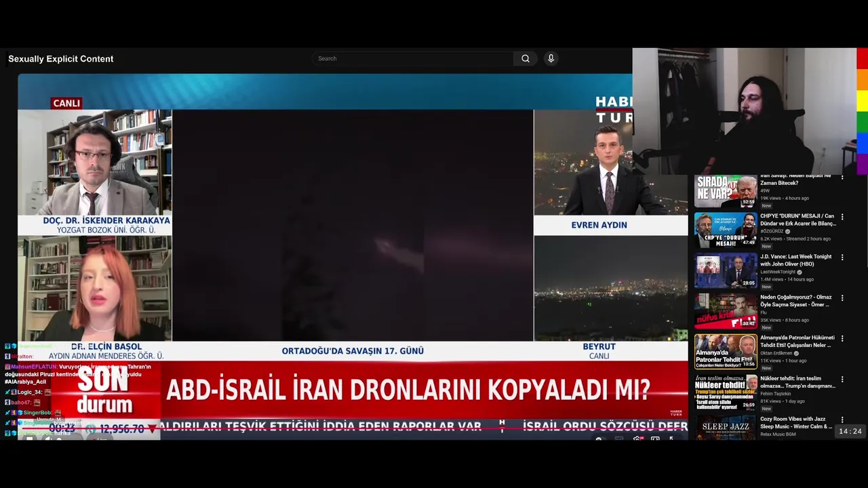Click verified badge next to Oktan Erdikmen
The width and height of the screenshot is (868, 488).
click(x=796, y=353)
